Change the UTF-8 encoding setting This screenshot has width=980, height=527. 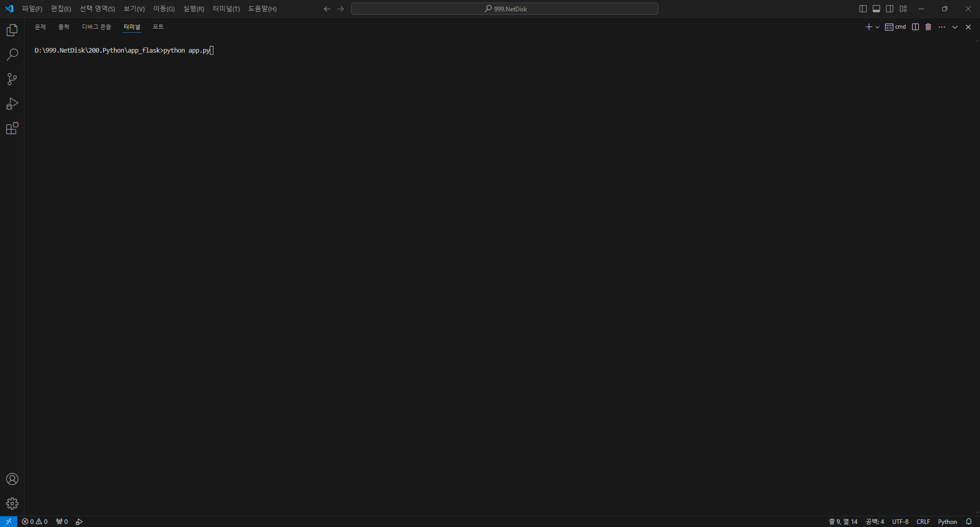pyautogui.click(x=900, y=521)
